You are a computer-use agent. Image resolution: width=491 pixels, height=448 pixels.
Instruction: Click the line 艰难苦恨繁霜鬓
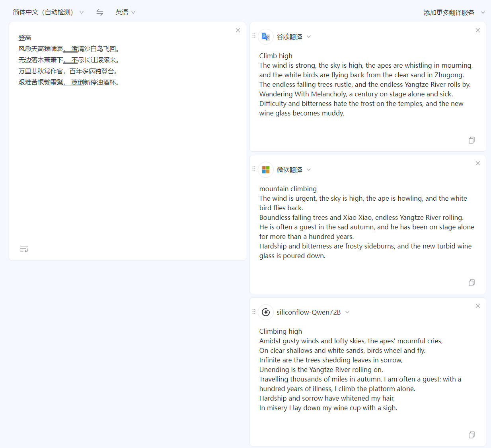pos(41,82)
